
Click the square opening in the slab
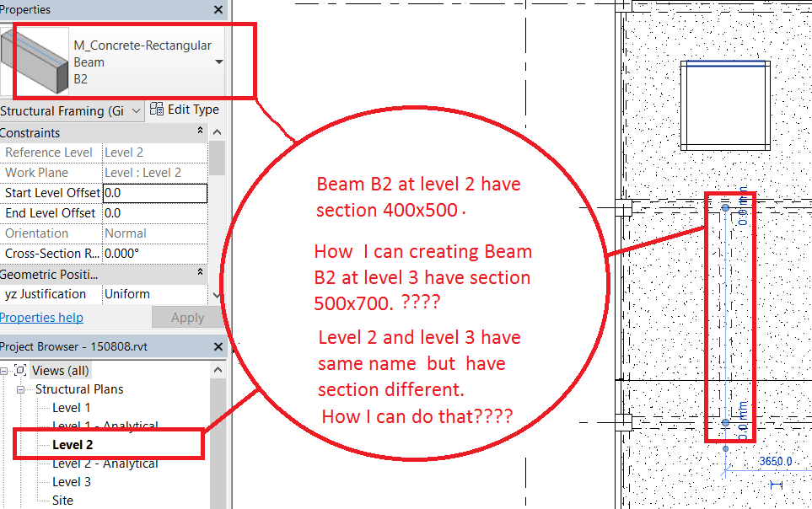725,105
